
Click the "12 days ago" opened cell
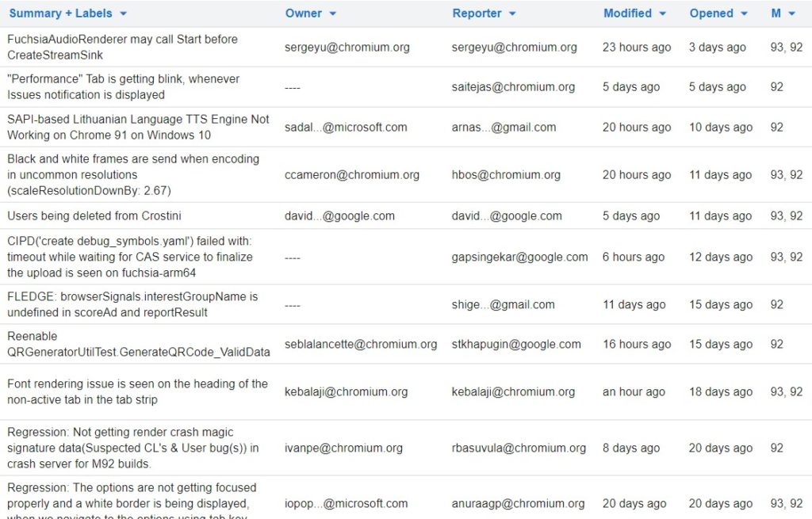click(x=720, y=257)
